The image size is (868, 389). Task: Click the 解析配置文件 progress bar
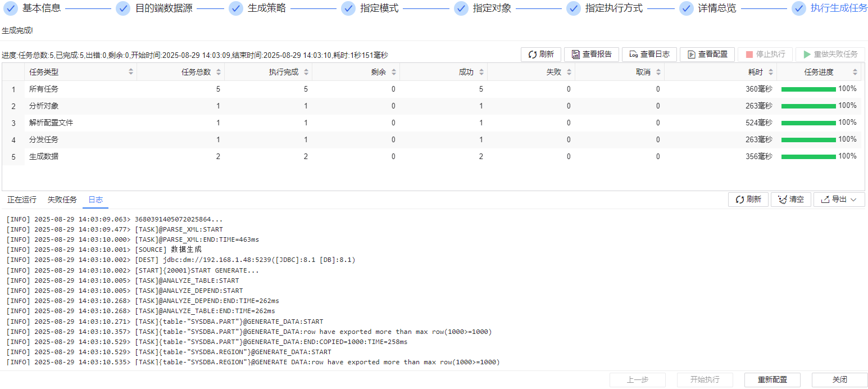[x=808, y=123]
